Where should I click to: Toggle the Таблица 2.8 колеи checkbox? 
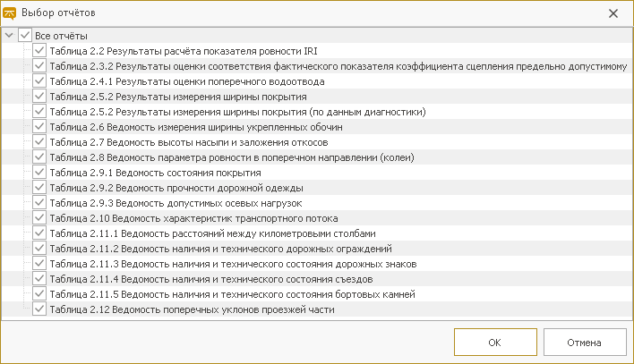39,157
